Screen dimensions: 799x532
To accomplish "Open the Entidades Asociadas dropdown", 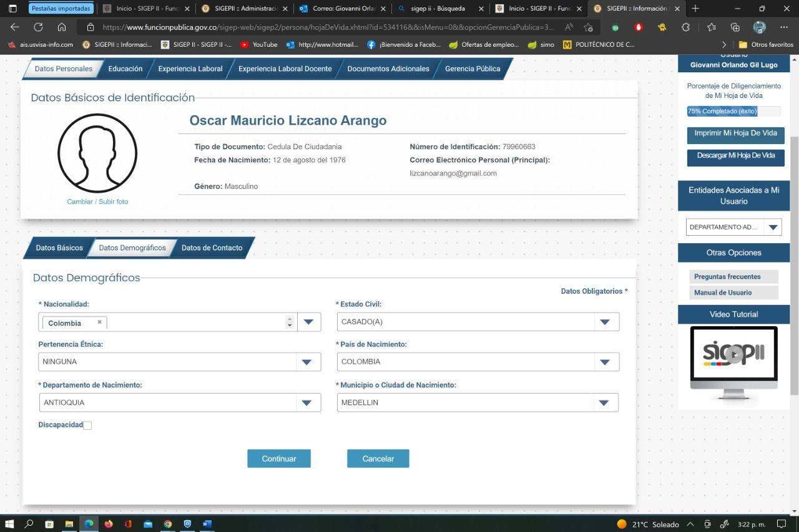I will 773,228.
